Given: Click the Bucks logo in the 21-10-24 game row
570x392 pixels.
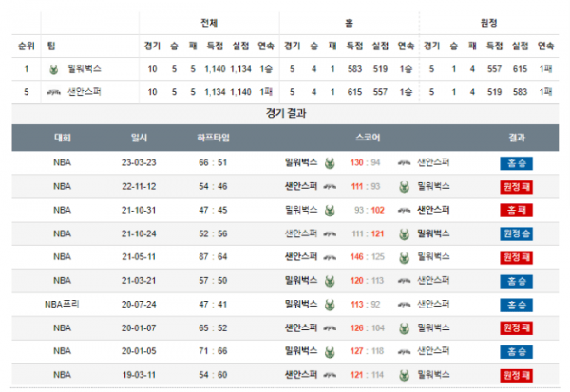Looking at the screenshot, I should 405,233.
